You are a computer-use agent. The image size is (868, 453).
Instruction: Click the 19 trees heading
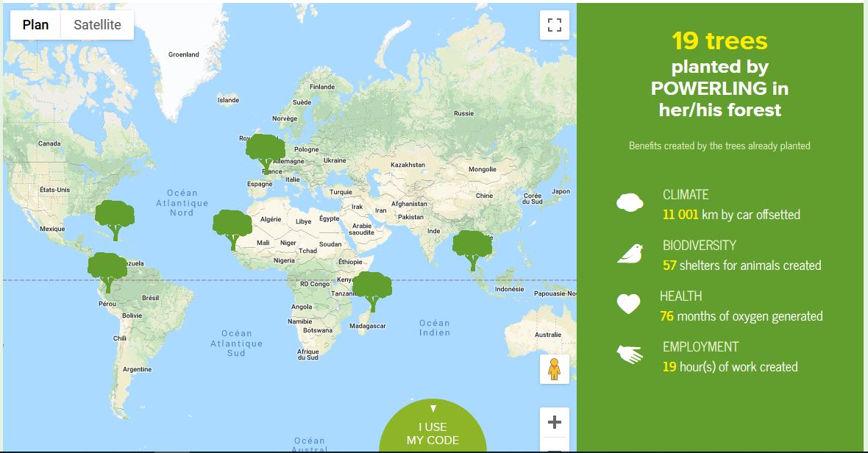point(719,41)
